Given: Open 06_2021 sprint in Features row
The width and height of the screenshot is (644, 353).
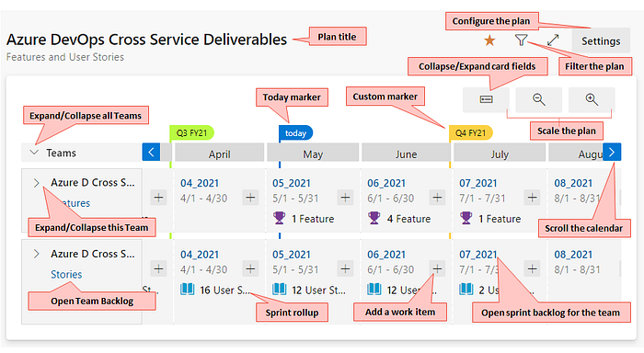Looking at the screenshot, I should pos(386,183).
